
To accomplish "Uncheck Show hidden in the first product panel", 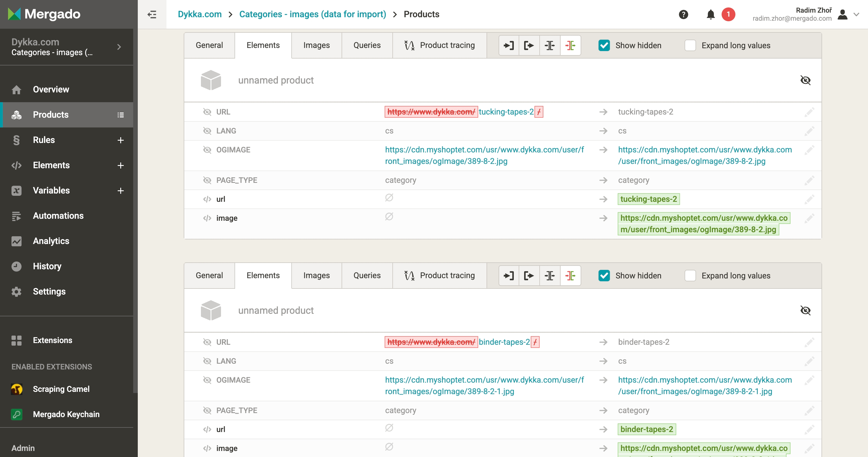I will pyautogui.click(x=604, y=45).
